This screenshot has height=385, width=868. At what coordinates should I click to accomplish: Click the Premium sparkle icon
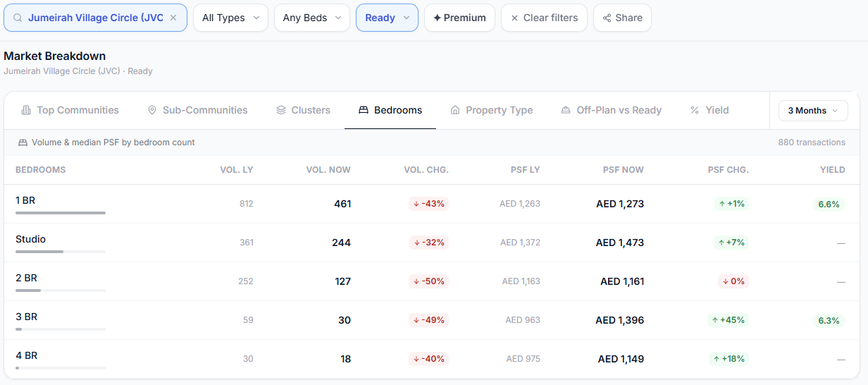coord(437,18)
